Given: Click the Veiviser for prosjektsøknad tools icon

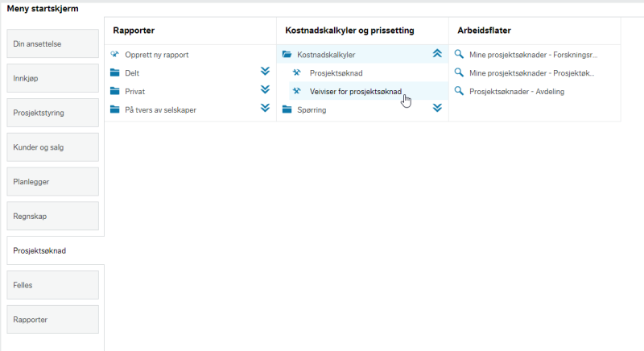Looking at the screenshot, I should 296,91.
